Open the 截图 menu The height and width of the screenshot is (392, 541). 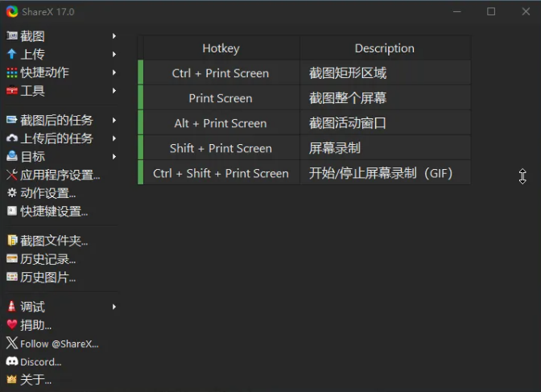61,36
